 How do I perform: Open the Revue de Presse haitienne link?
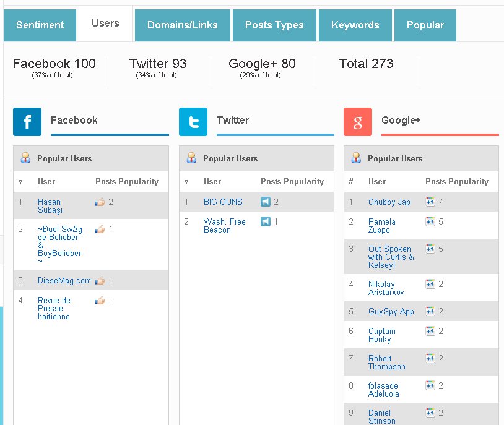(54, 309)
